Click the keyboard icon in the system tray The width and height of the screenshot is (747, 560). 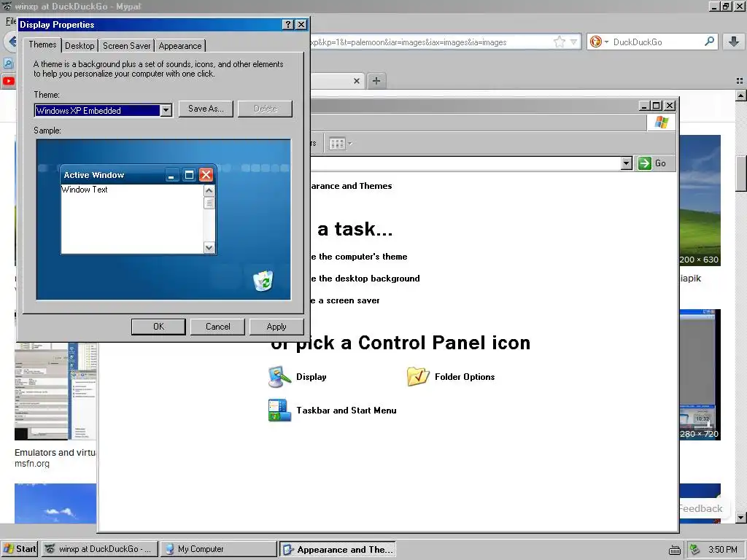tap(675, 550)
